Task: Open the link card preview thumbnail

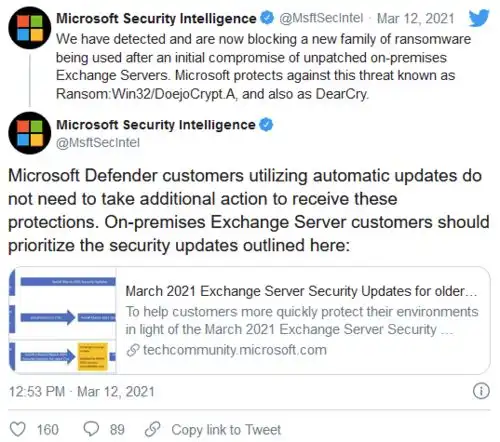Action: pos(62,320)
